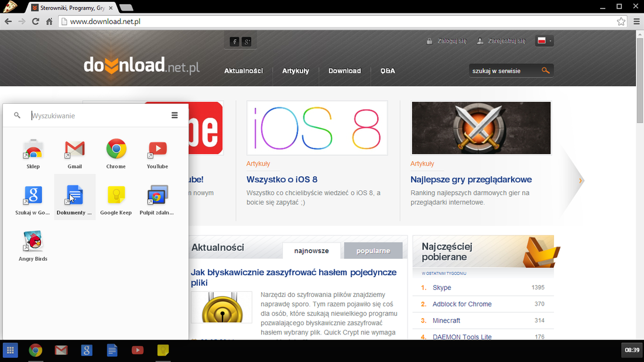Open Gmail from the bottom shelf
Screen dimensions: 644x362
click(x=61, y=350)
